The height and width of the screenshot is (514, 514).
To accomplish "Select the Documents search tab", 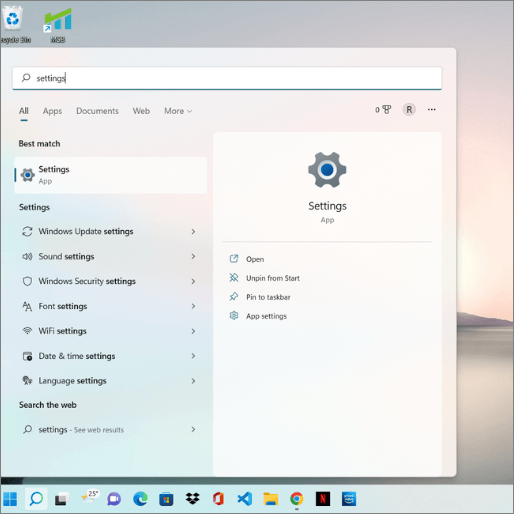I will point(97,111).
